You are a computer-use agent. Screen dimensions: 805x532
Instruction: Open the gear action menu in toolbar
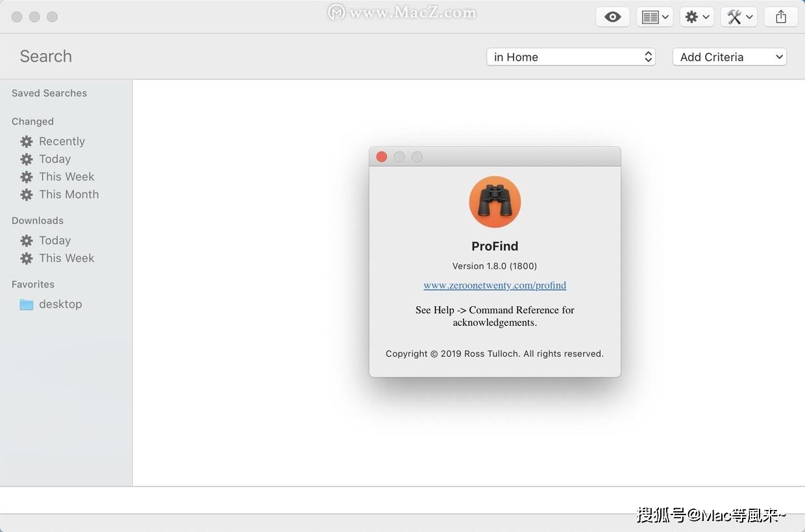pyautogui.click(x=697, y=18)
